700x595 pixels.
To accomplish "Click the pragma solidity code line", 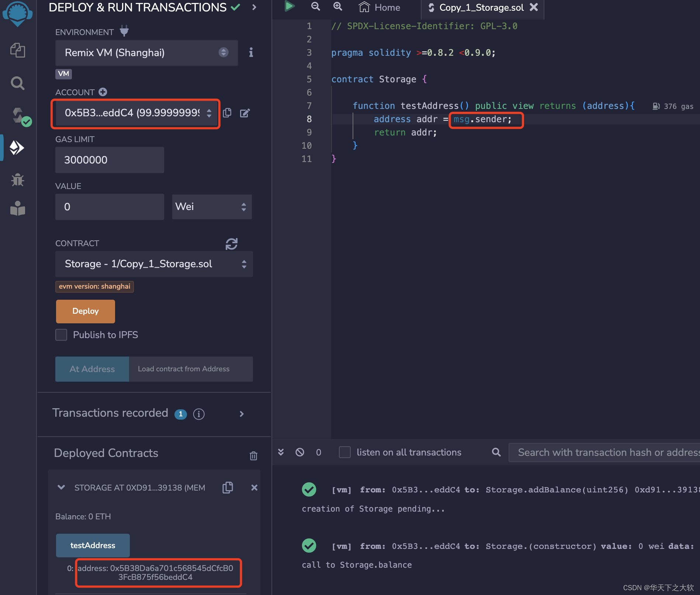I will [x=413, y=53].
